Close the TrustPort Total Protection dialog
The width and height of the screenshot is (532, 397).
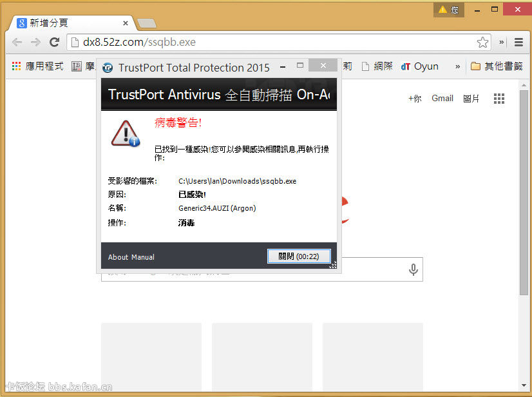click(x=323, y=65)
